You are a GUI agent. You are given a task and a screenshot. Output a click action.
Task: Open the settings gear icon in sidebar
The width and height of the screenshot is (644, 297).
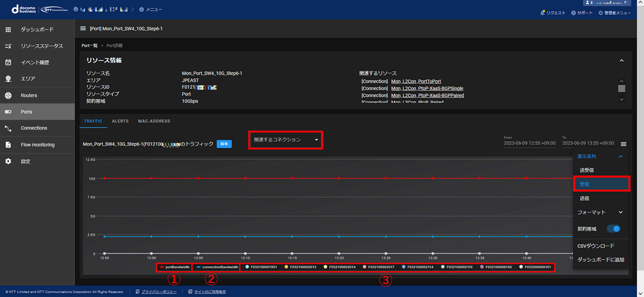point(8,161)
